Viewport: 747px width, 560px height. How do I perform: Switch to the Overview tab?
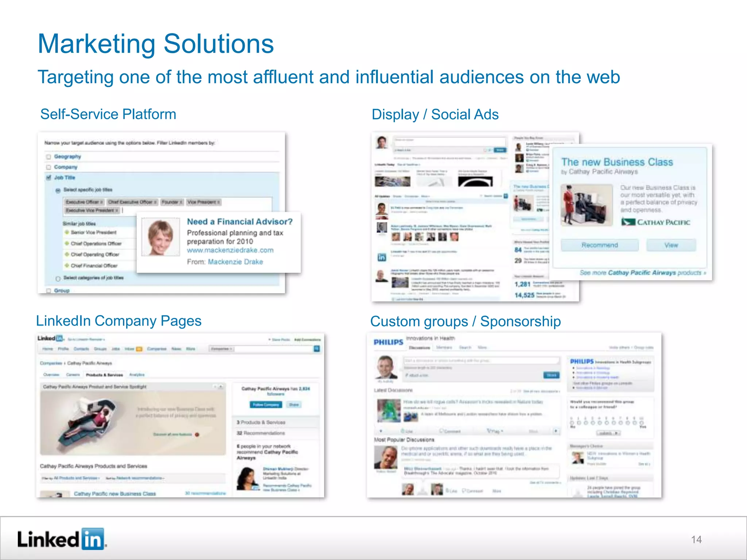tap(51, 374)
